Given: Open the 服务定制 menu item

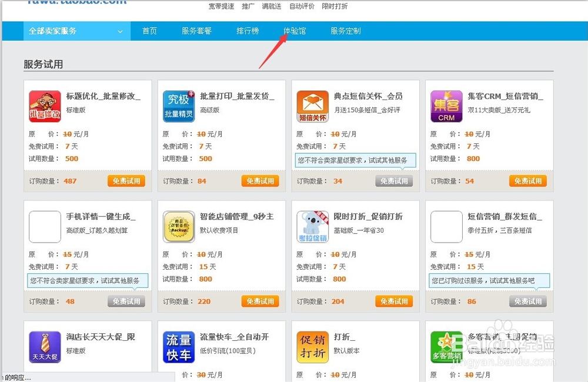Looking at the screenshot, I should 345,31.
